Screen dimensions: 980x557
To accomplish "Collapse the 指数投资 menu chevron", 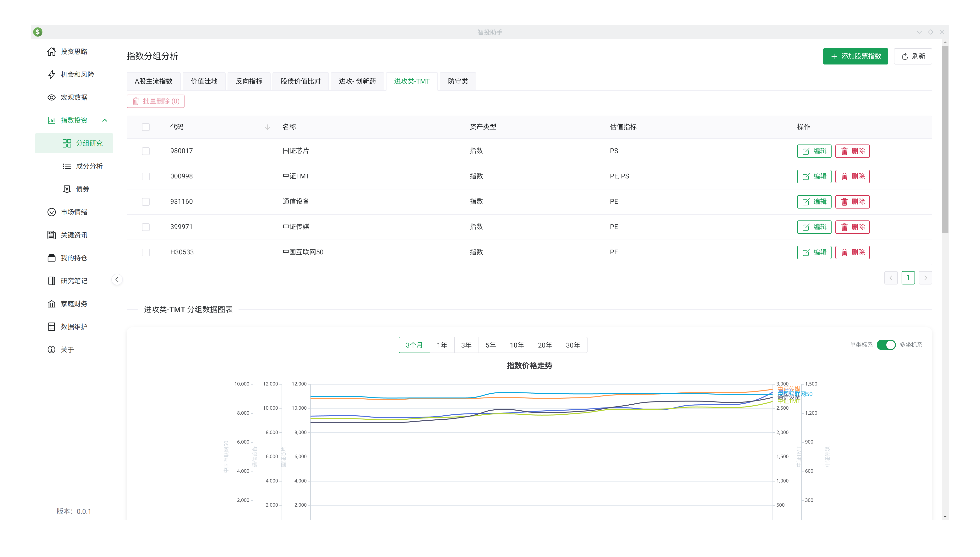I will tap(104, 121).
